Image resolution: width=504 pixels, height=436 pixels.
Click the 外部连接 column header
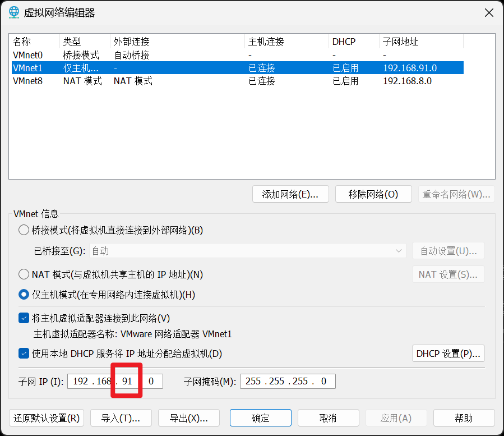click(x=177, y=42)
